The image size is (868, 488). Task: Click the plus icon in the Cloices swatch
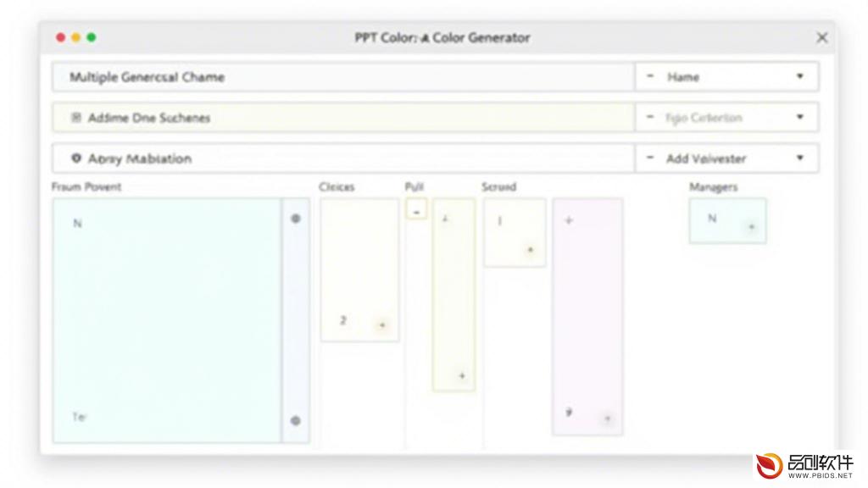[382, 324]
